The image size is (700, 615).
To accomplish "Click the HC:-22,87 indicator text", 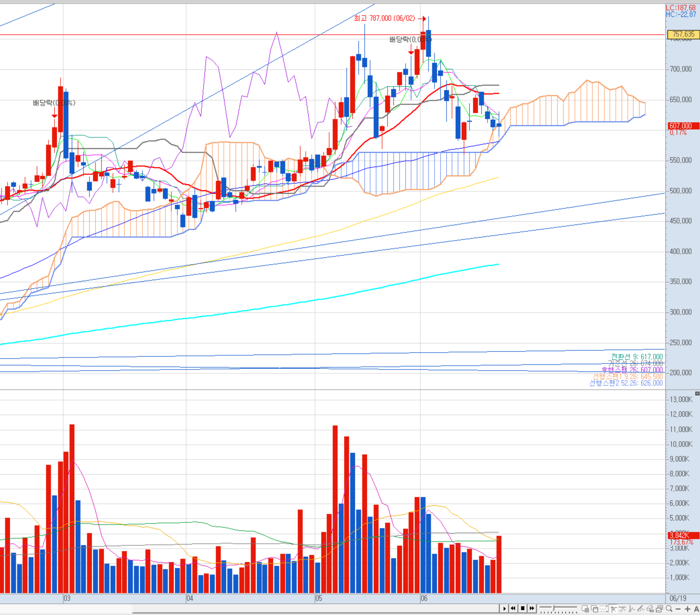I will click(681, 15).
